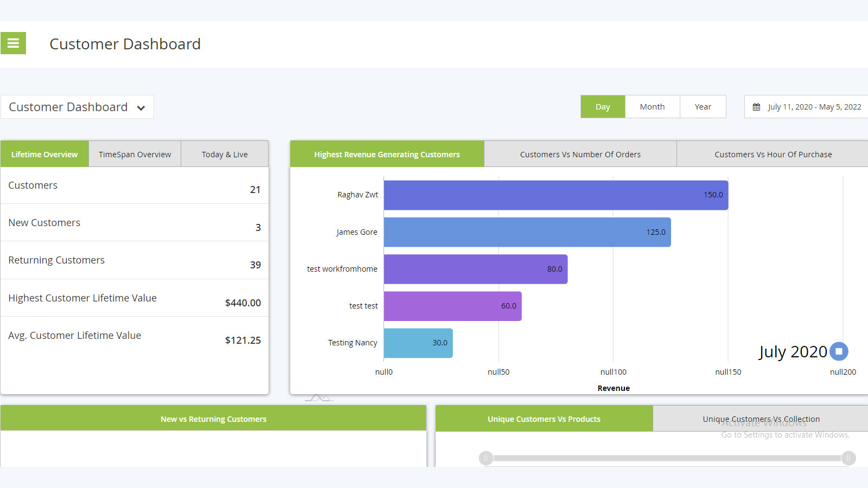Click the dropdown chevron arrow
868x488 pixels.
[141, 108]
